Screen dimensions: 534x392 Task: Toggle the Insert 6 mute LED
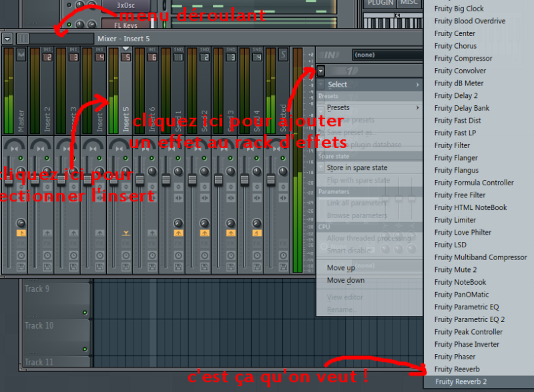click(x=152, y=158)
